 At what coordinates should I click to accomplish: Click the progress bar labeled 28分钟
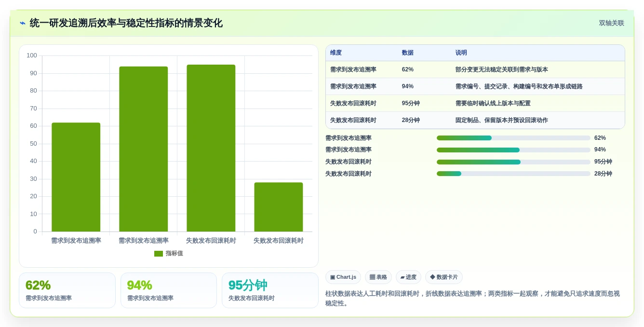pyautogui.click(x=513, y=174)
